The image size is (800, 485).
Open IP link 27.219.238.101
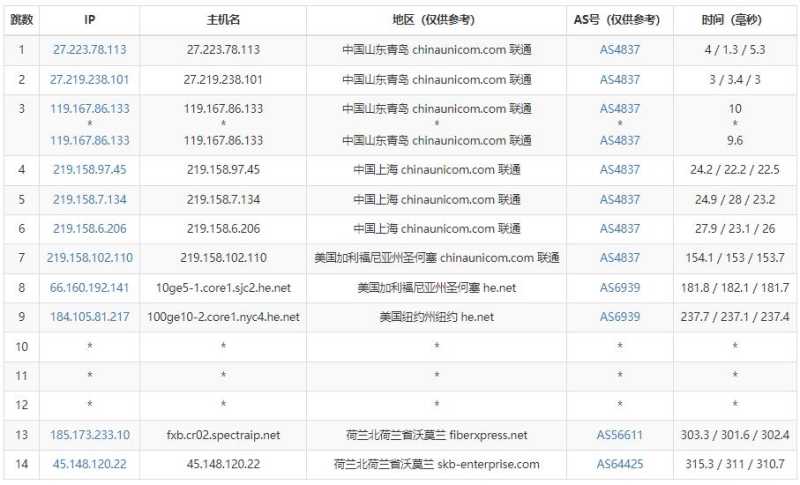tap(89, 80)
